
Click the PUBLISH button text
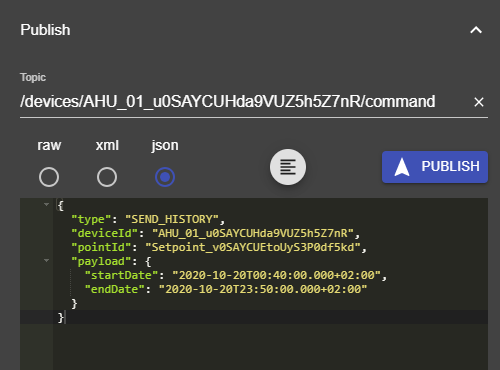pos(450,166)
